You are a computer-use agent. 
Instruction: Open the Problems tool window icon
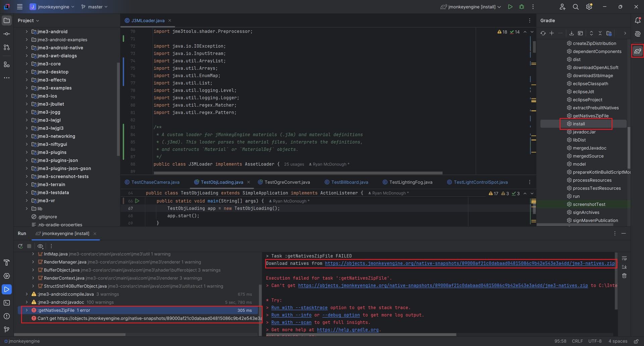(7, 316)
